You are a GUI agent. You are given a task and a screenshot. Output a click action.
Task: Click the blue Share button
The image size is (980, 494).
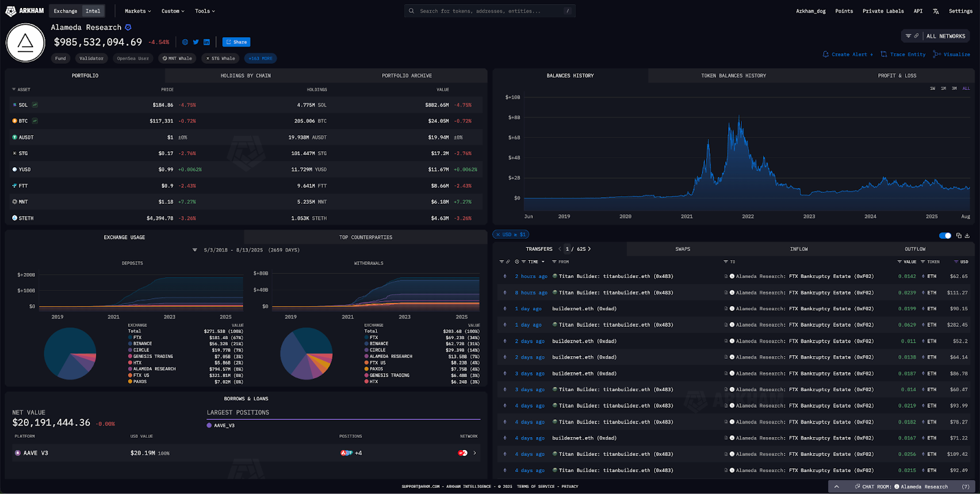point(236,42)
